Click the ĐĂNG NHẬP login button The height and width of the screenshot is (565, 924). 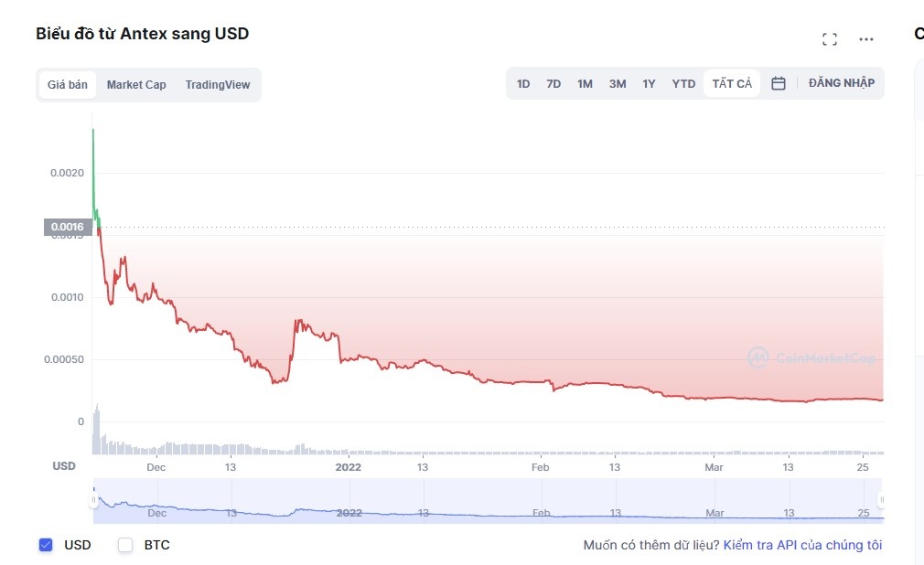(842, 83)
